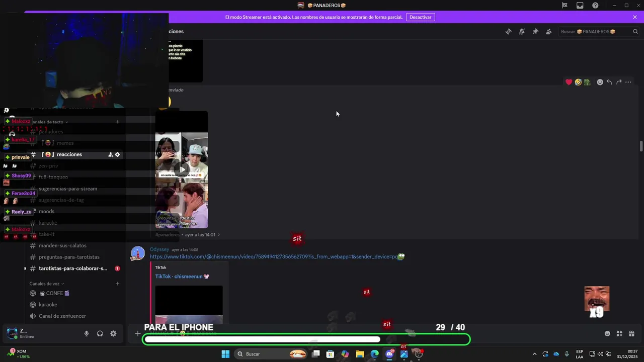Screen dimensions: 644x362
Task: Open the preguntas-para-tarotistas channel
Action: [69, 257]
